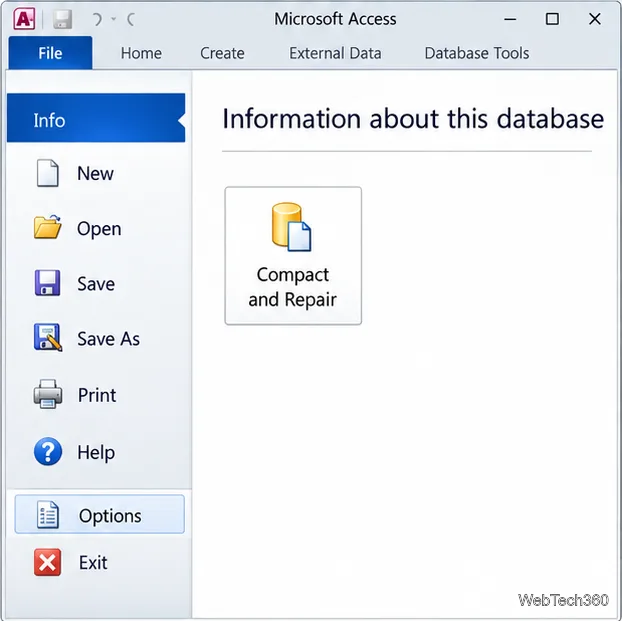Click the printer icon beside Print
The image size is (622, 621).
point(48,394)
